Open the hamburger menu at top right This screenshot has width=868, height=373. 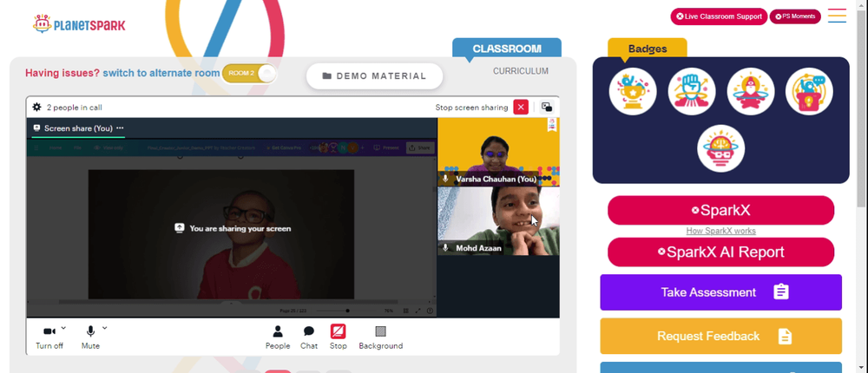(x=837, y=16)
